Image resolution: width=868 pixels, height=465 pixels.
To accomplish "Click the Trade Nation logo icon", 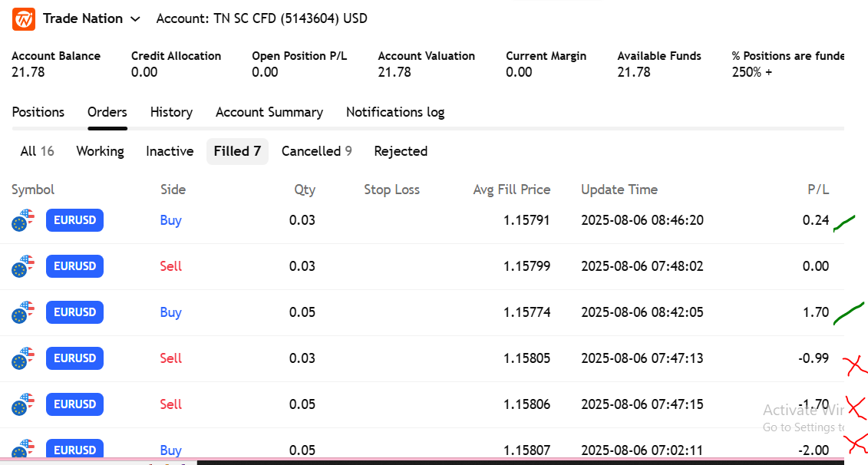I will pos(24,19).
